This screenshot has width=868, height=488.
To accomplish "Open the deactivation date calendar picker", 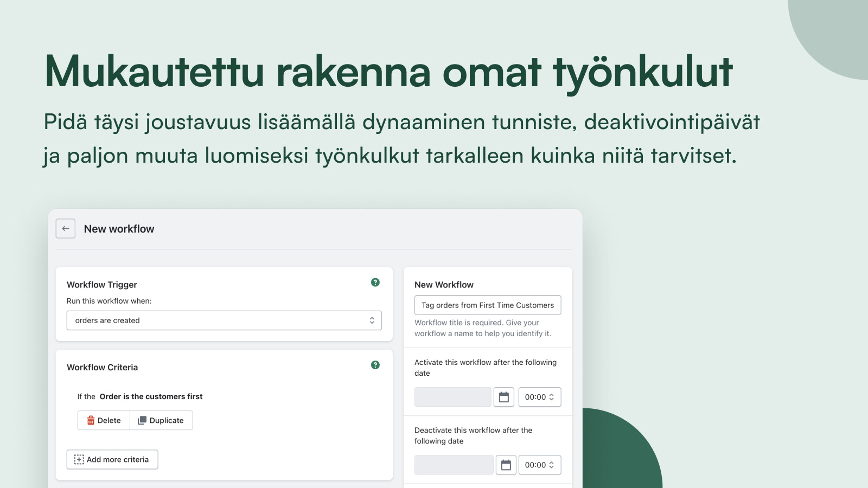I will tap(506, 465).
